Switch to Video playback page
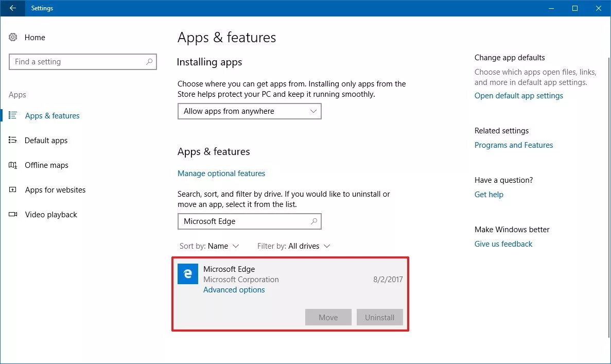The image size is (611, 364). point(51,215)
